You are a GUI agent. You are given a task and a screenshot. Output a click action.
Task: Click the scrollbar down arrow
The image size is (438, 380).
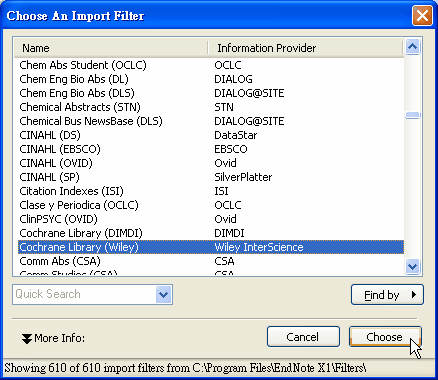tap(413, 266)
